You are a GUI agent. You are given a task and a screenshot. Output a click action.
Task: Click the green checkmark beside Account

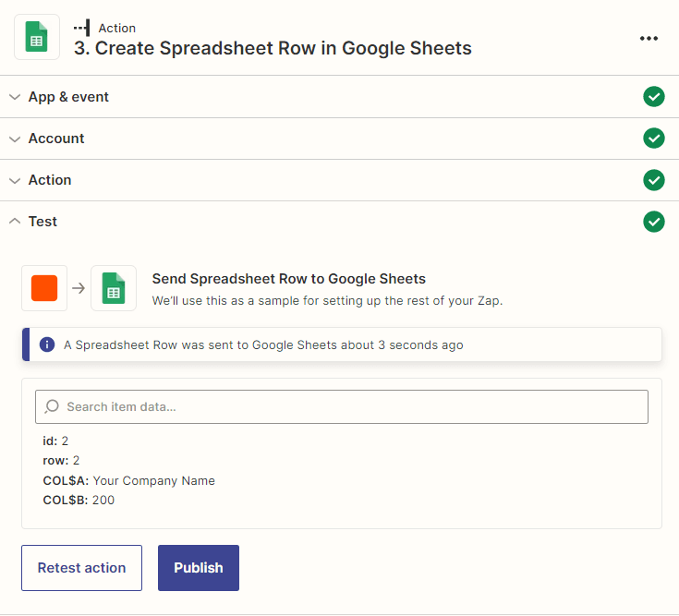654,139
